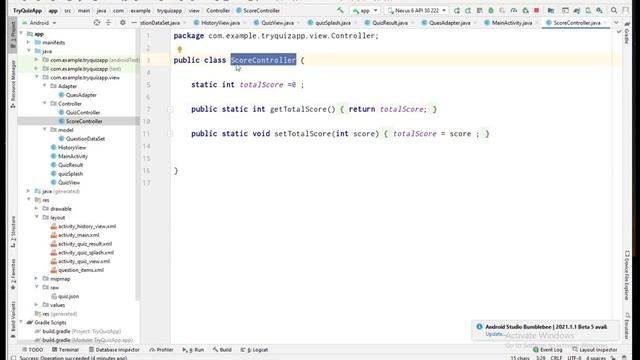This screenshot has height=360, width=640.
Task: Click totalScore in the return statement
Action: pyautogui.click(x=401, y=109)
